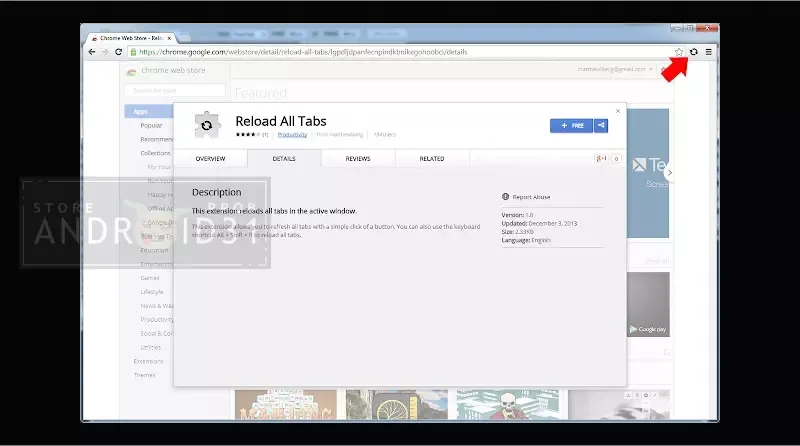
Task: Switch to the RELATED tab
Action: tap(432, 159)
